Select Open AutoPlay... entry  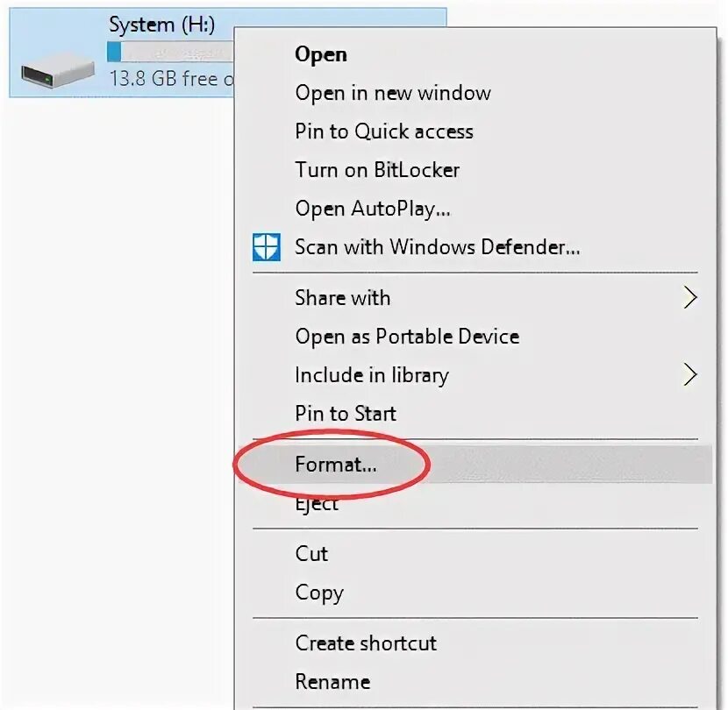coord(373,209)
